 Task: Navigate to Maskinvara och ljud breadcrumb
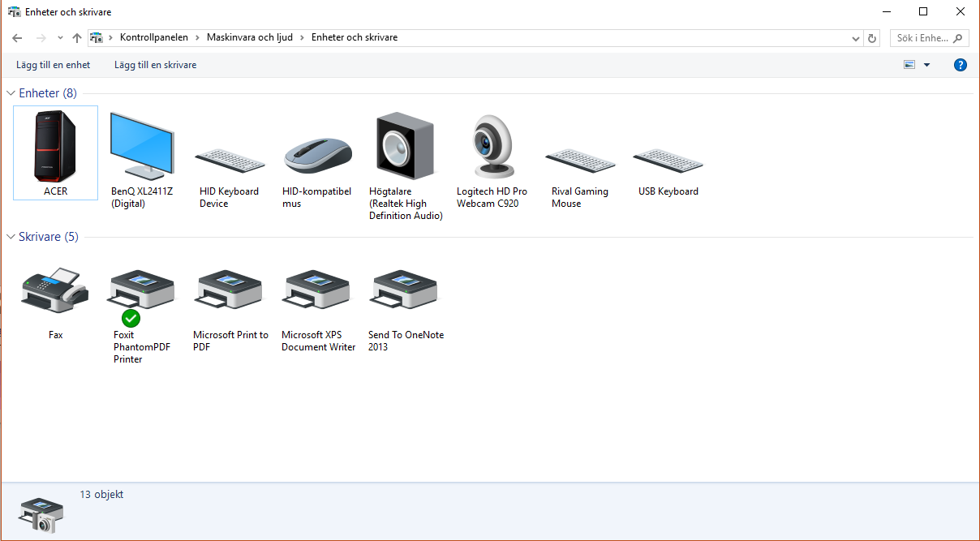[250, 38]
